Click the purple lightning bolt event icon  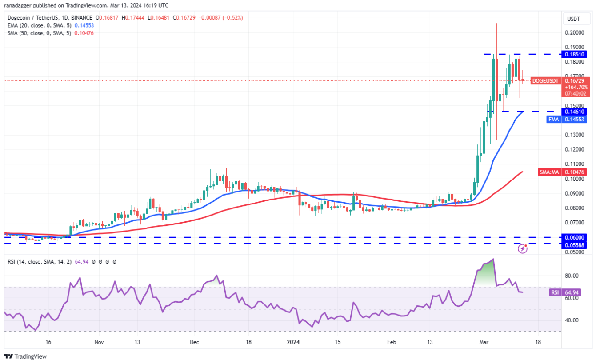coord(523,249)
